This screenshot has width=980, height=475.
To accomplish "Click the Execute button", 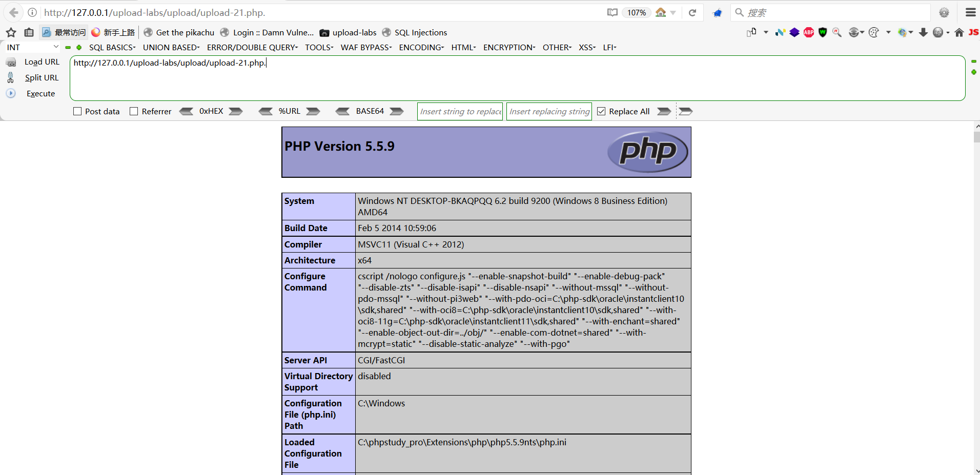I will click(31, 94).
